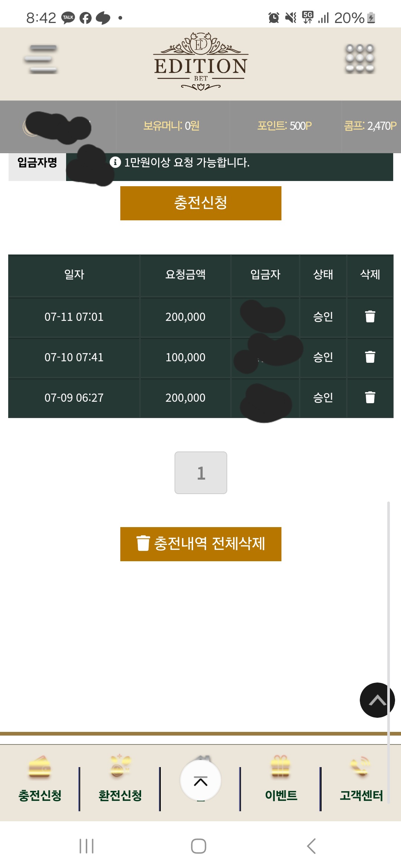Tap Android back navigation button
The height and width of the screenshot is (868, 401).
[311, 846]
